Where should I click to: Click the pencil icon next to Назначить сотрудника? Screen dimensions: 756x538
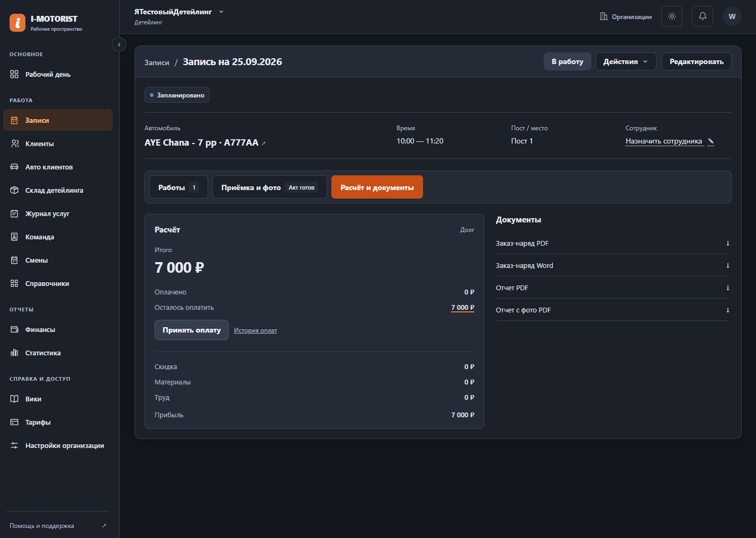(711, 141)
